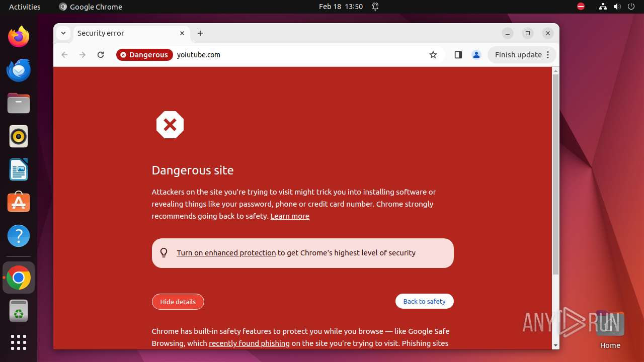
Task: Open the Finish update menu
Action: (x=522, y=55)
